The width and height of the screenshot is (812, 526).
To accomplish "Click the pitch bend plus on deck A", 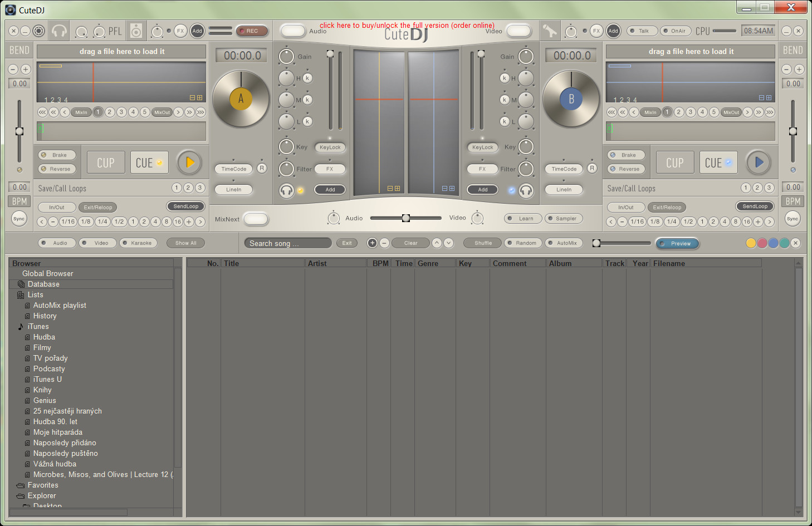I will click(x=26, y=69).
